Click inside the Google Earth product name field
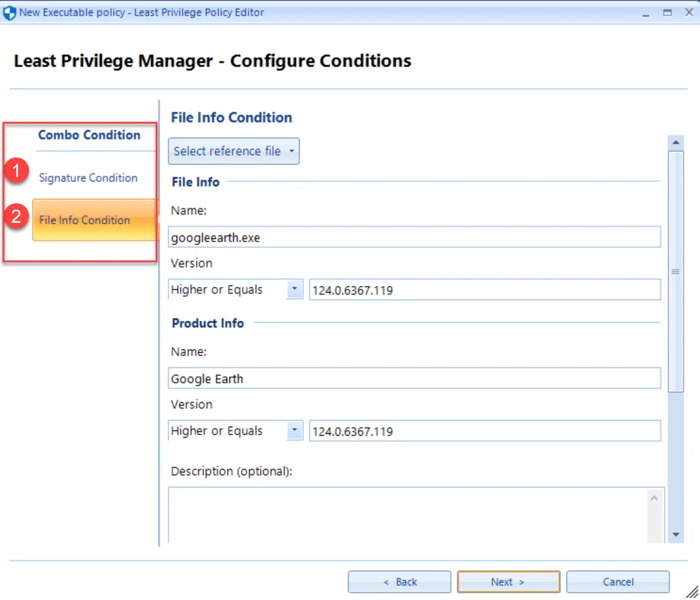The height and width of the screenshot is (600, 700). click(414, 378)
